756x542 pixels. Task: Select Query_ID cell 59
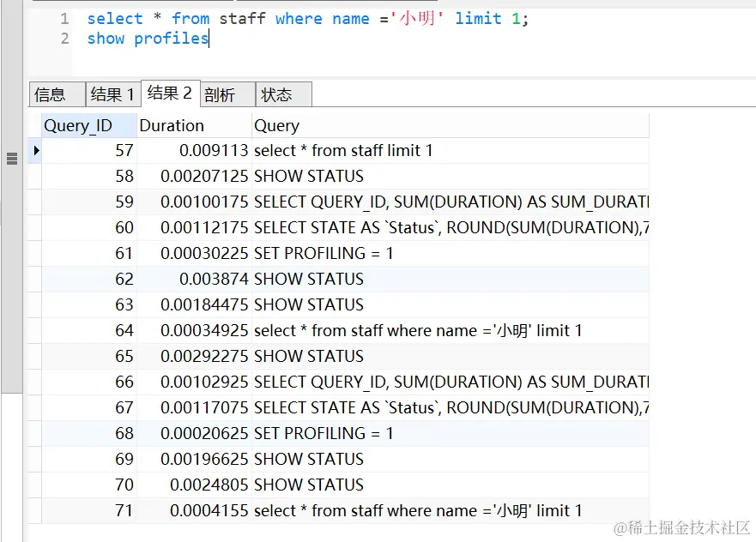coord(89,202)
